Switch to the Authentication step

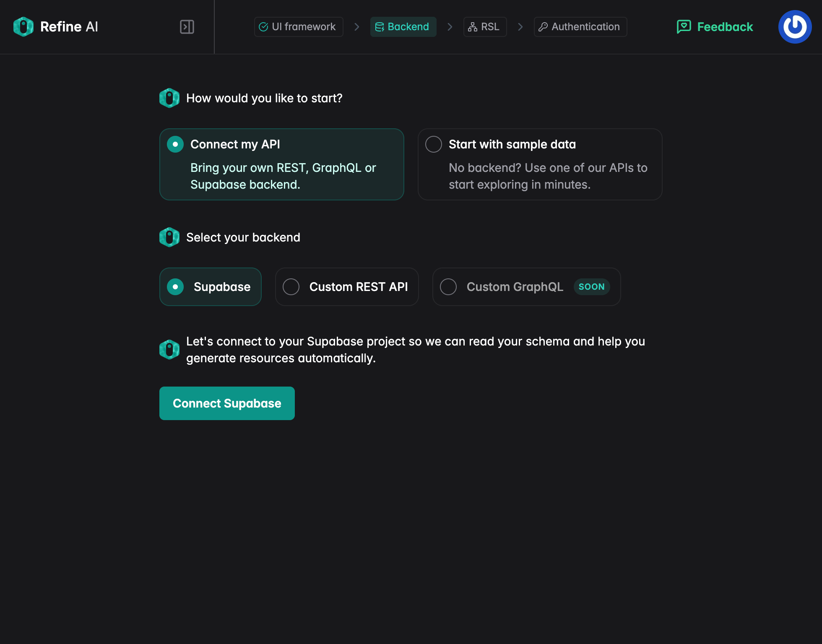pos(580,26)
